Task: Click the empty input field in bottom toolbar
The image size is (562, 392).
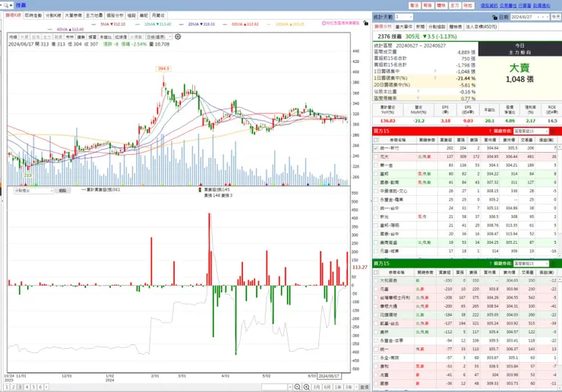Action: coord(275,387)
